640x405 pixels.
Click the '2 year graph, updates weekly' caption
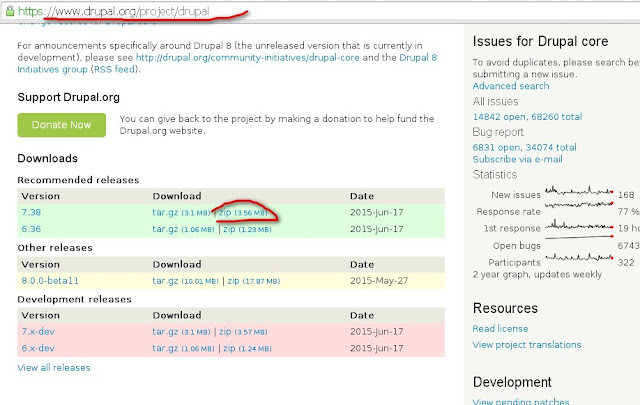pos(538,274)
